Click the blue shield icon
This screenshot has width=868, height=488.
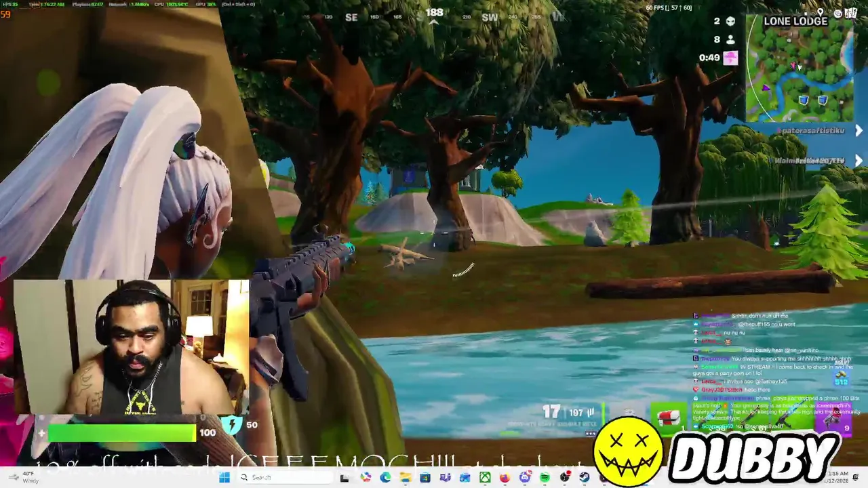click(x=231, y=425)
